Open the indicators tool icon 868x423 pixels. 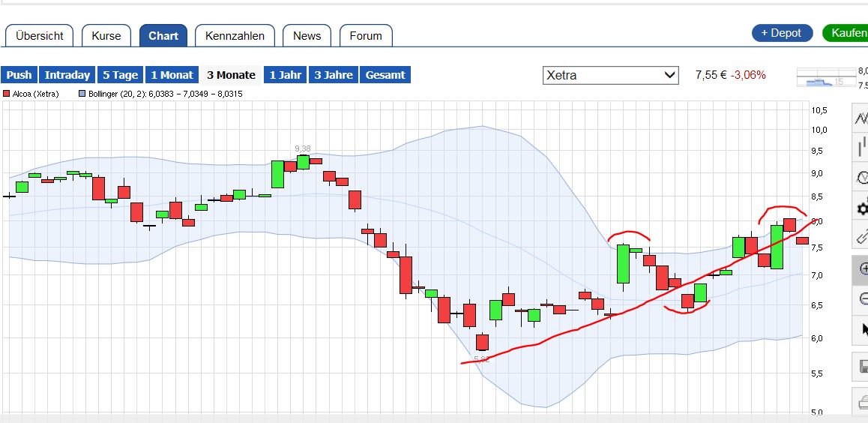click(x=861, y=178)
